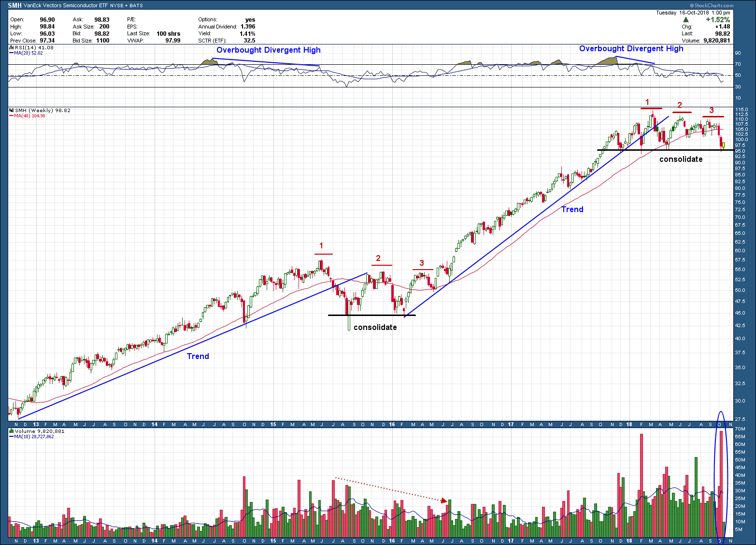Click the MA(10) 28,727,862 legend text
This screenshot has height=545, width=756.
point(34,437)
